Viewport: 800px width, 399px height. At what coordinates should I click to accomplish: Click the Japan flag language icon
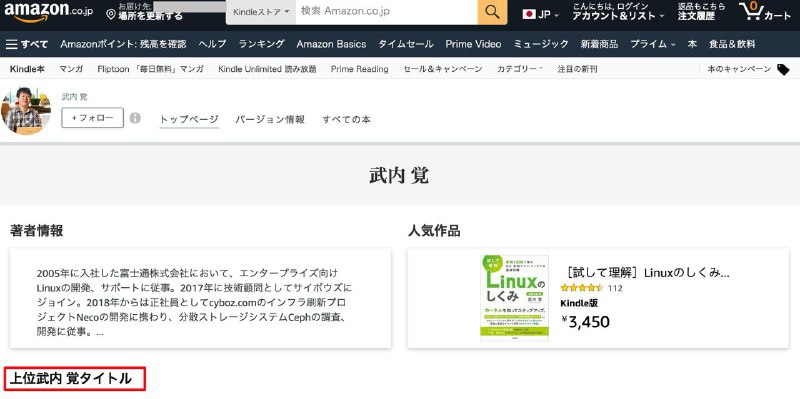(x=529, y=14)
